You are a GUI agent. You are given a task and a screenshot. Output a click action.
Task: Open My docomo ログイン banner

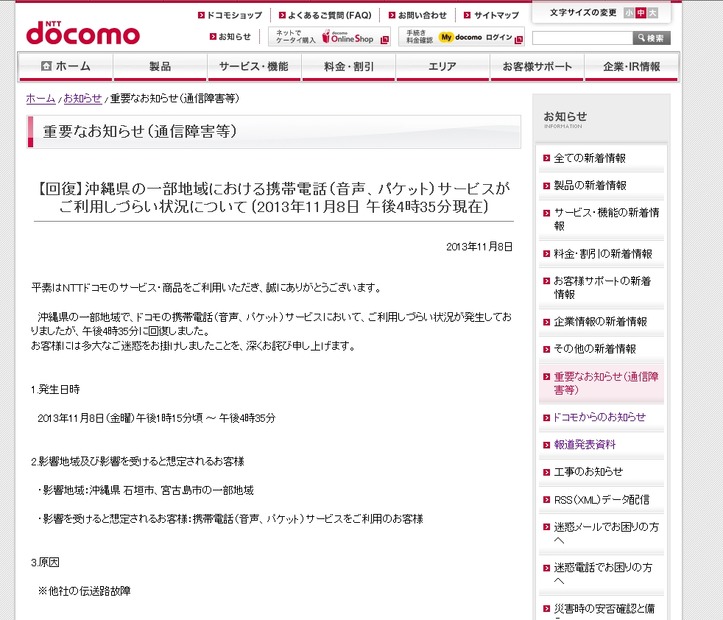tap(461, 36)
